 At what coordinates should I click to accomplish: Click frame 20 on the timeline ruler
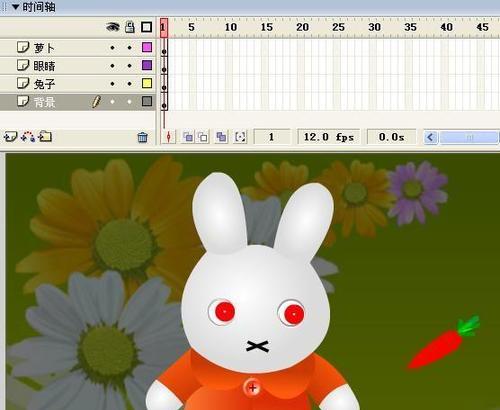[302, 27]
